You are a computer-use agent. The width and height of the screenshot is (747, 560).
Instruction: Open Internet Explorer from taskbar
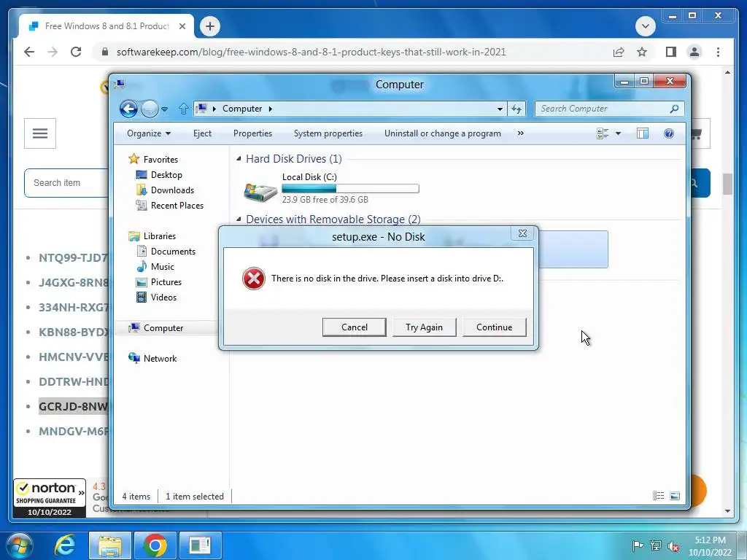pyautogui.click(x=65, y=545)
